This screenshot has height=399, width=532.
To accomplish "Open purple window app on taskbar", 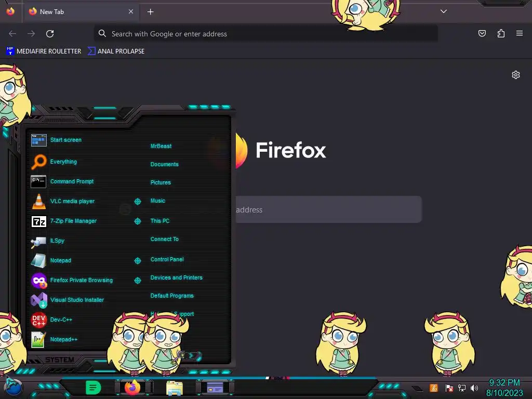I will pyautogui.click(x=215, y=388).
